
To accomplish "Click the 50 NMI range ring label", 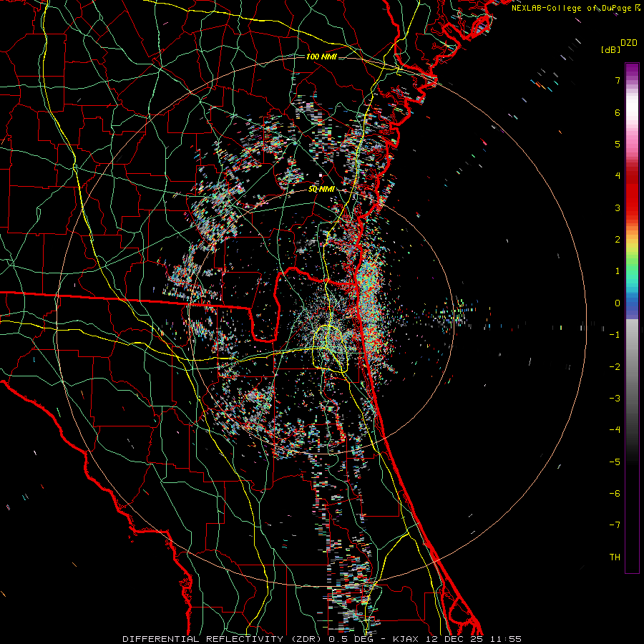I will tap(321, 190).
